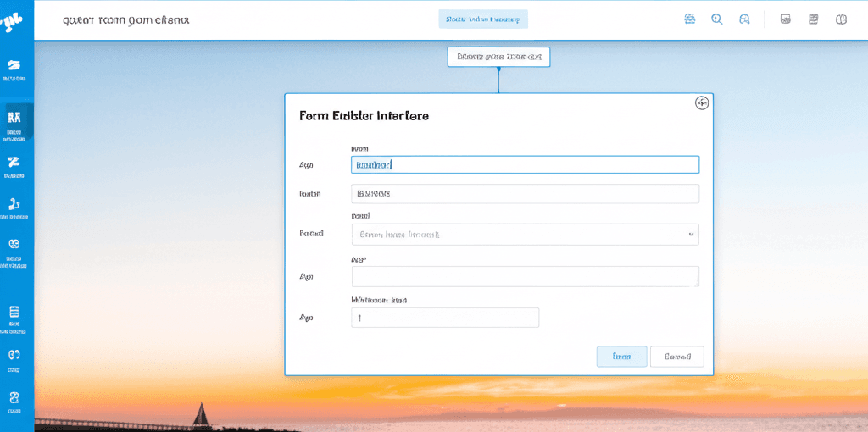Click the middle gray icon in top-right toolbar
The width and height of the screenshot is (868, 432).
pyautogui.click(x=814, y=19)
